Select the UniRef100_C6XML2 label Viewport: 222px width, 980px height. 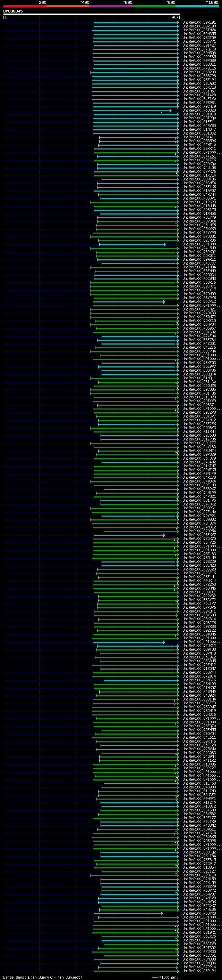(x=199, y=420)
